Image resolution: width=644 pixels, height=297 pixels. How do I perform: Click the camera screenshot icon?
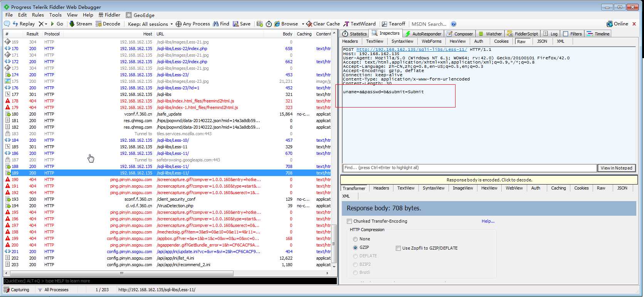click(x=260, y=24)
